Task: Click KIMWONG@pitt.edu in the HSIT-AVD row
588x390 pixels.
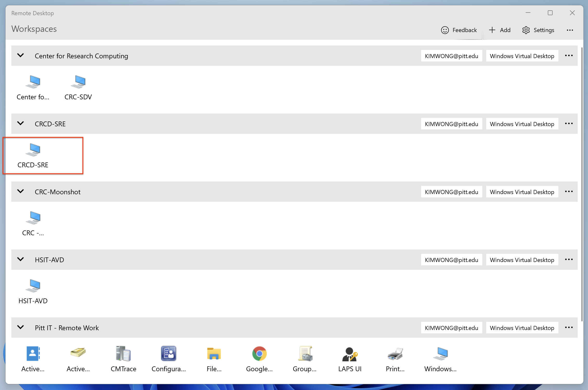Action: 451,260
